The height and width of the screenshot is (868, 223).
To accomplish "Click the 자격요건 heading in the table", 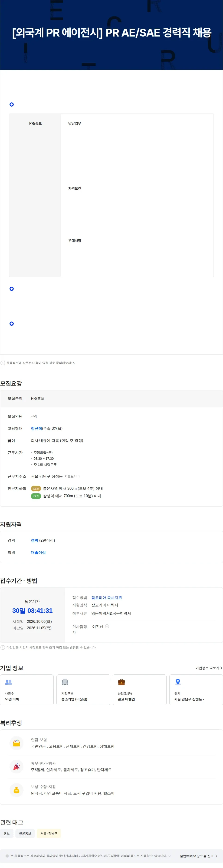I will pyautogui.click(x=75, y=188).
